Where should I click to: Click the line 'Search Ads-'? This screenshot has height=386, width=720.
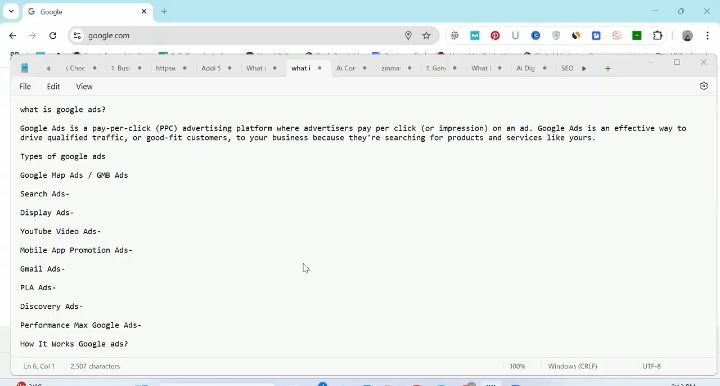point(45,194)
